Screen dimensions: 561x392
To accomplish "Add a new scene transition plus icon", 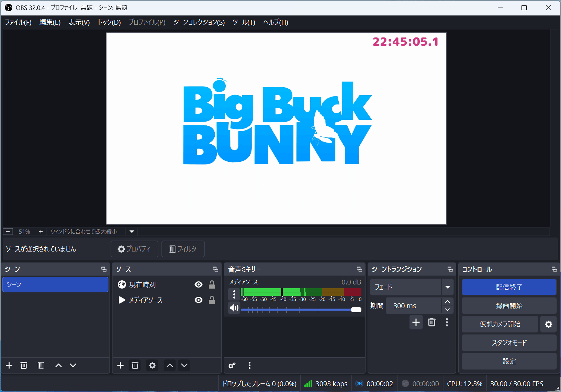I will click(416, 322).
